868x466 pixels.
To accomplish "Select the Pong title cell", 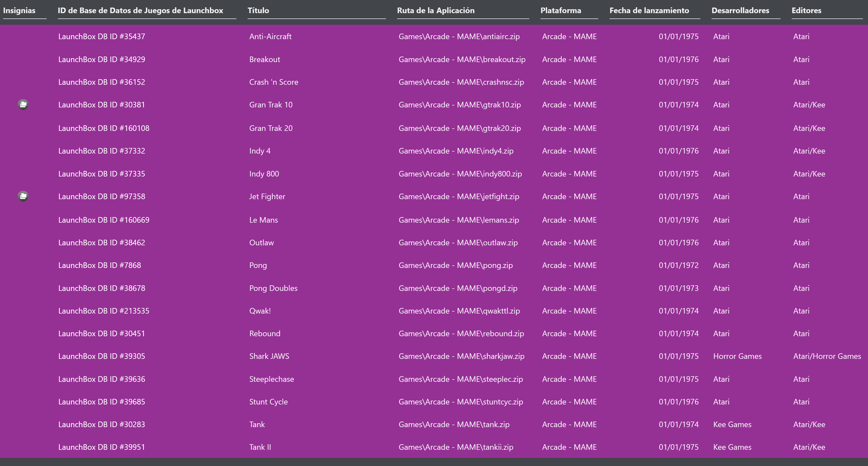I will tap(258, 265).
